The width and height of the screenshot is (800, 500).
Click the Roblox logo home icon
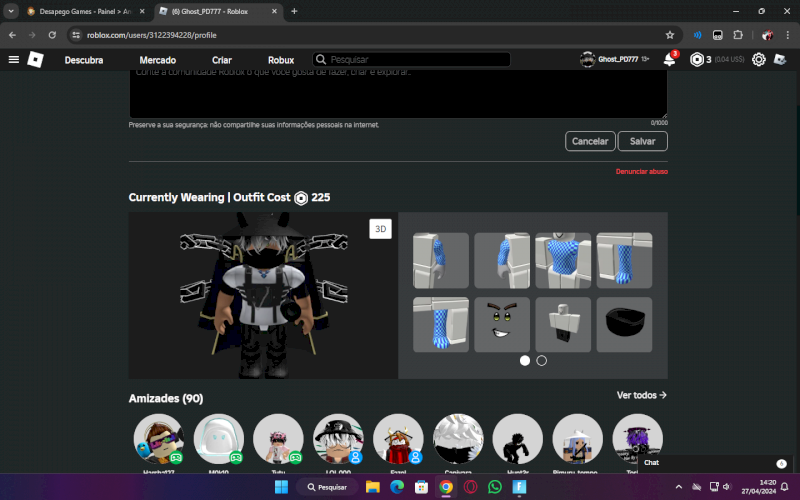pyautogui.click(x=35, y=60)
